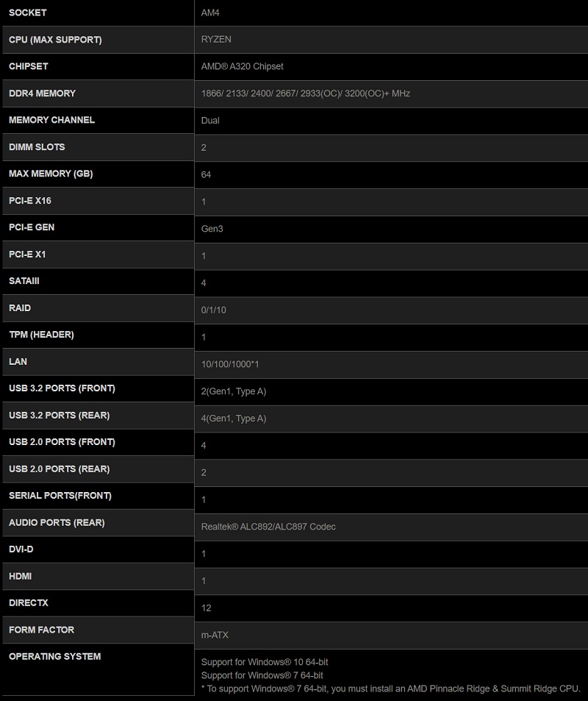Click the CPU (MAX SUPPORT) label
The image size is (588, 701).
[55, 40]
